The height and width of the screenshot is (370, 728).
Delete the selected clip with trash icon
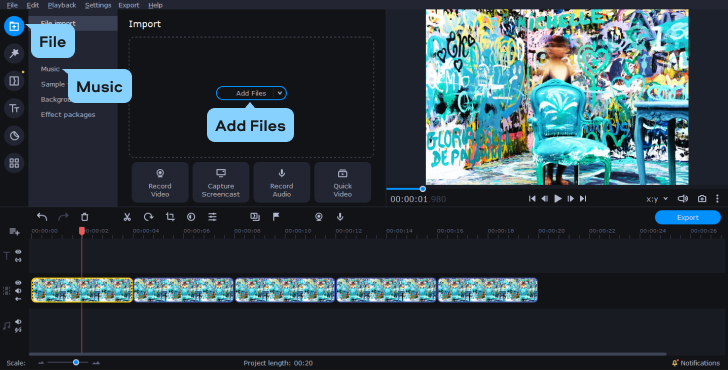pos(84,217)
